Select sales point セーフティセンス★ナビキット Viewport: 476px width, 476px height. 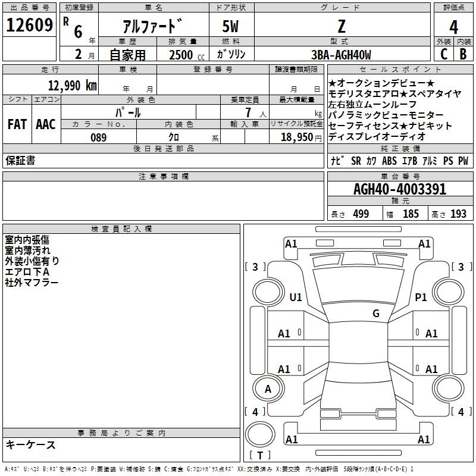pos(390,126)
